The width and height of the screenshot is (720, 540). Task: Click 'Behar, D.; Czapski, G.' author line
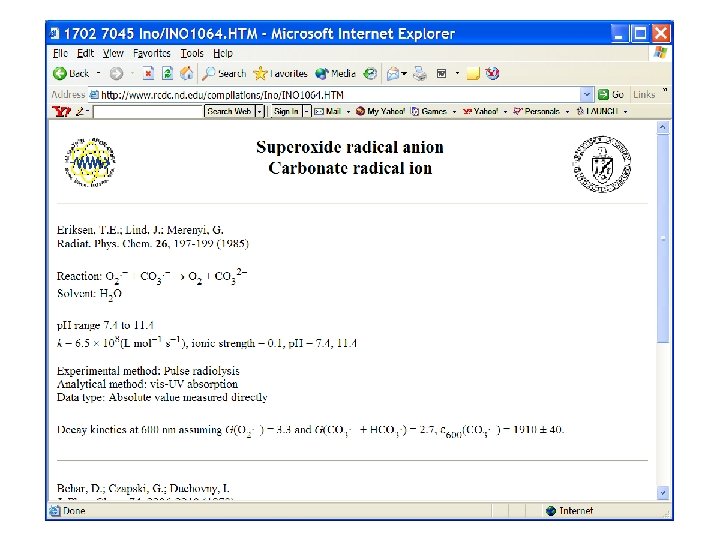(143, 489)
